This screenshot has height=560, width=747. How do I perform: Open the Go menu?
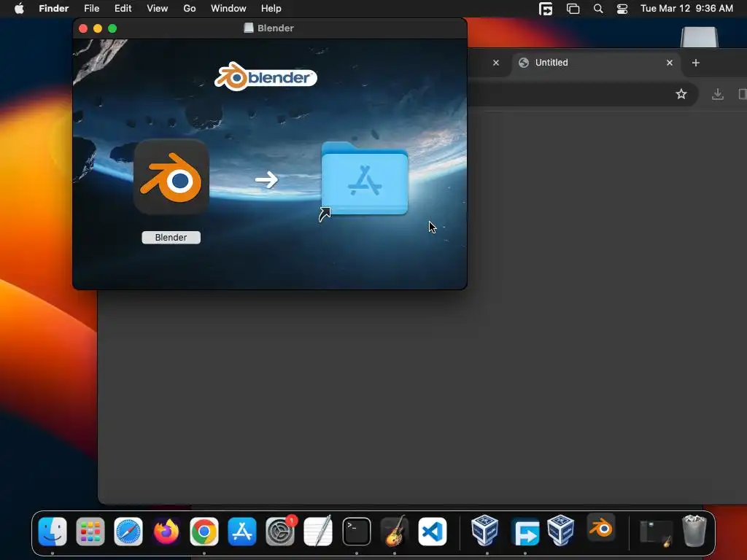190,9
